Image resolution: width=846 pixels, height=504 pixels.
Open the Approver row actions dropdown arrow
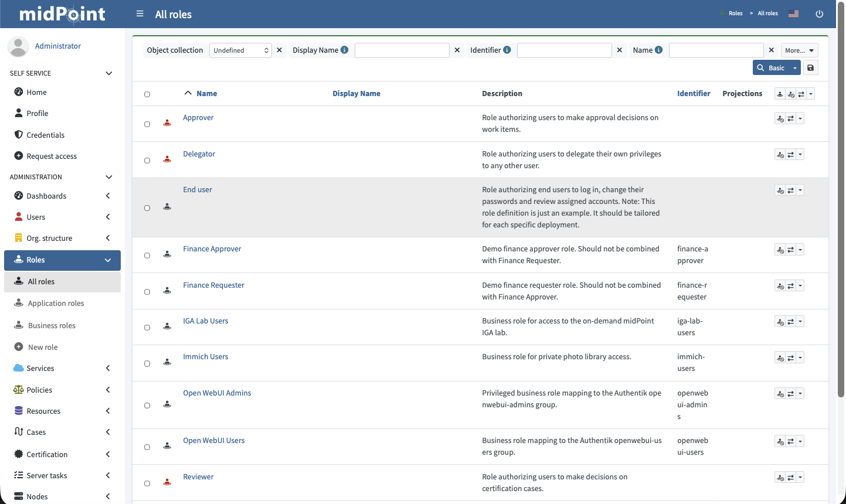(x=800, y=119)
